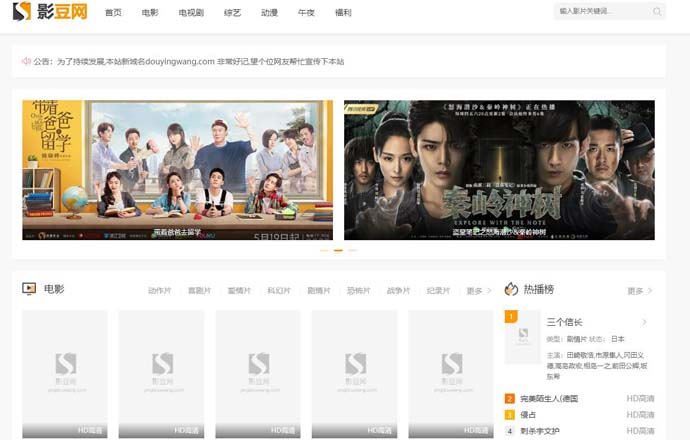Viewport: 690px width, 440px height.
Task: Click the rank 2 badge beside 完美陌生人
Action: click(510, 399)
